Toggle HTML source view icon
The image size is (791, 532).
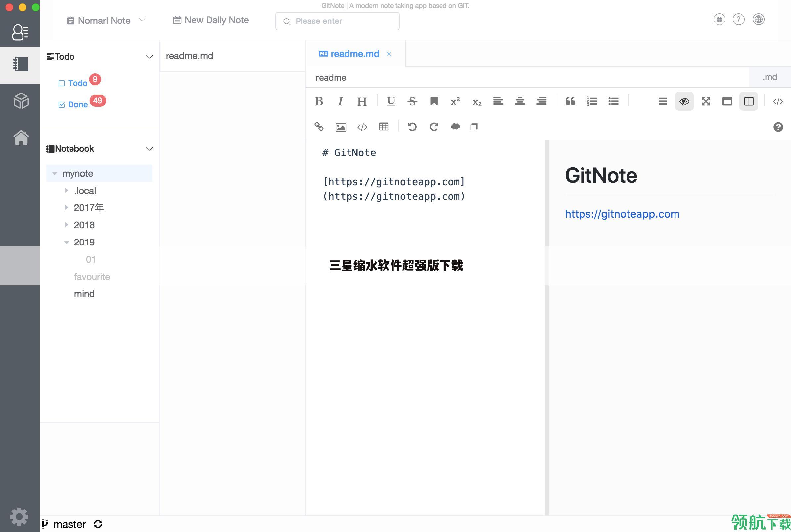[778, 101]
